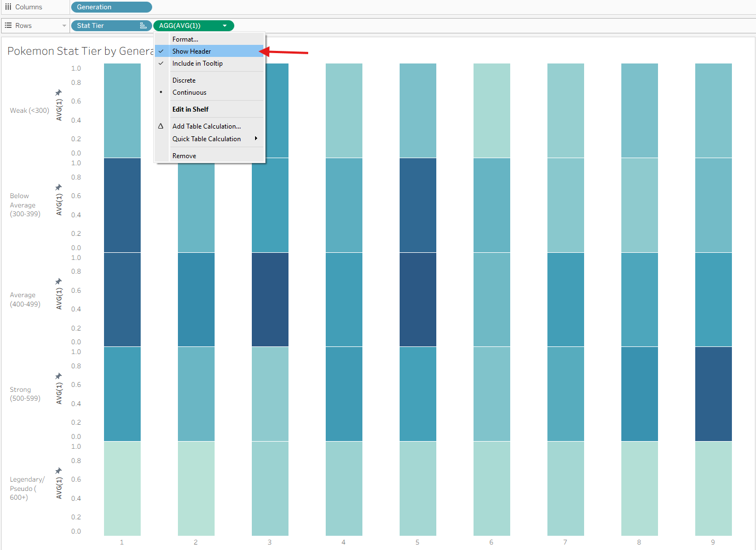This screenshot has height=550, width=756.
Task: Click generation label '8' on the bottom axis
Action: (x=639, y=542)
